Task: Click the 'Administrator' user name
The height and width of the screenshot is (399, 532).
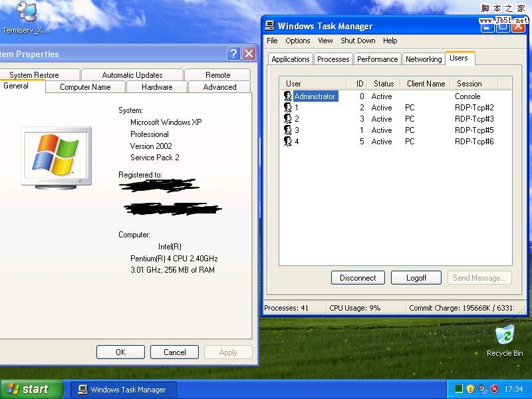Action: point(315,96)
